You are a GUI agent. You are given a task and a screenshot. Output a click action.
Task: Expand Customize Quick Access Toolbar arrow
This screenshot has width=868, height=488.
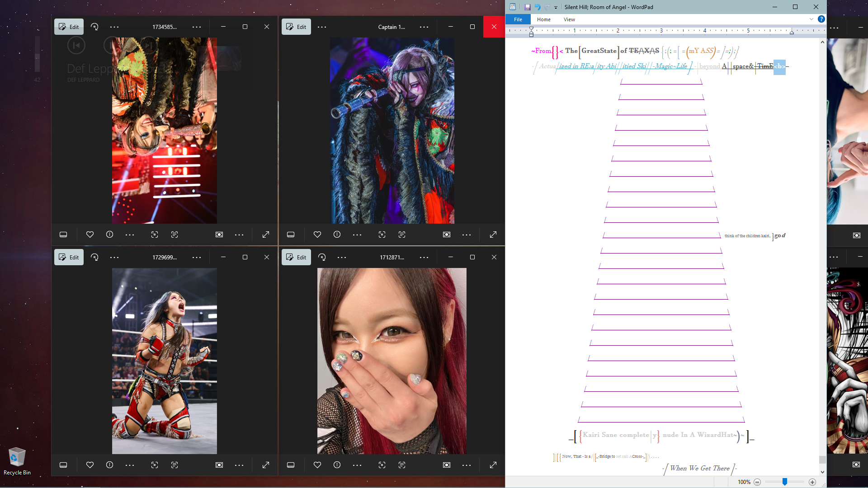click(x=556, y=7)
